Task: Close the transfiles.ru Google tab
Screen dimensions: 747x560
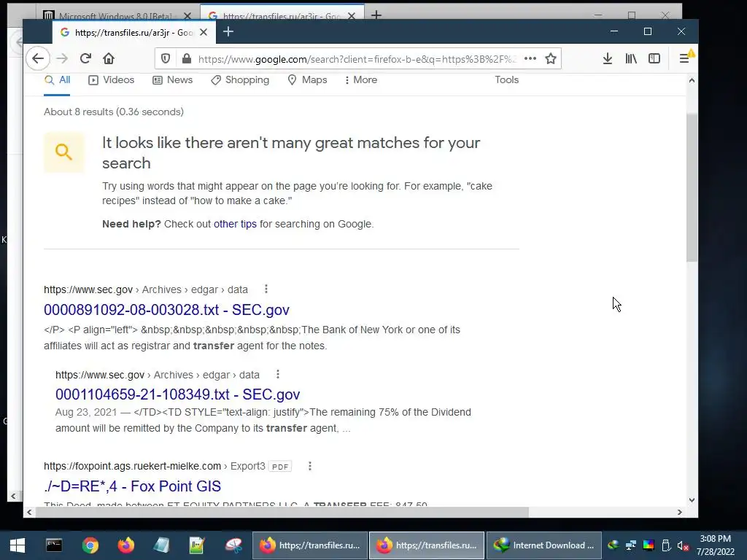Action: (x=204, y=32)
